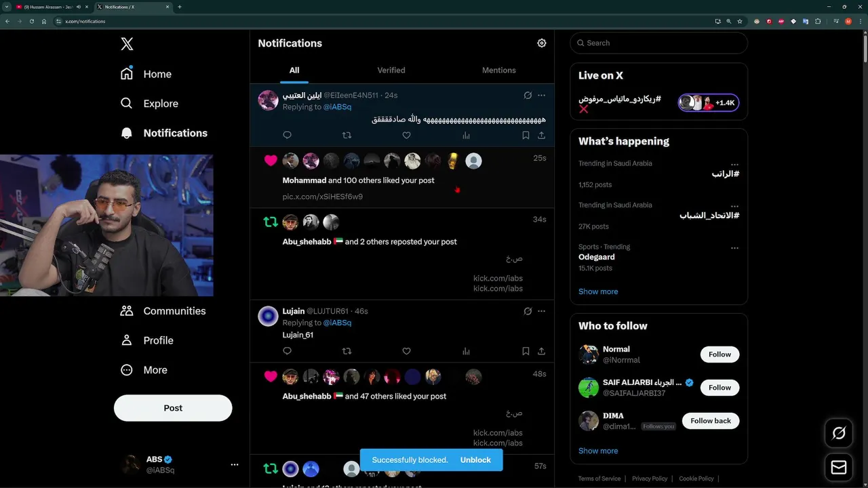Bookmark ايلين العتيبي's reply
868x488 pixels.
[526, 136]
